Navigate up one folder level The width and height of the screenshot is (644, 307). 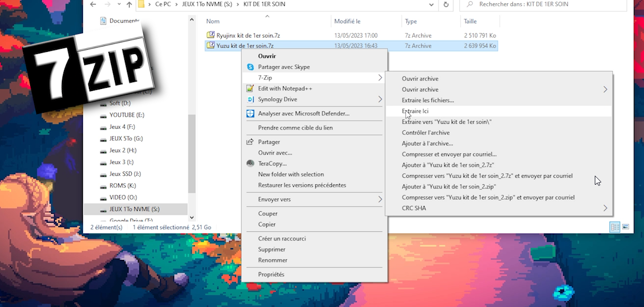click(129, 5)
